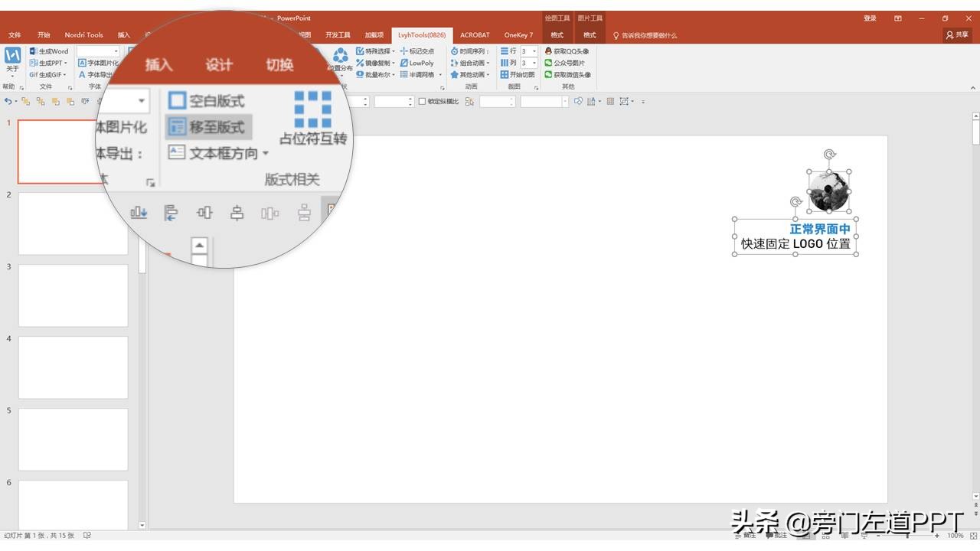Click the 半调网格 tool

pos(420,75)
